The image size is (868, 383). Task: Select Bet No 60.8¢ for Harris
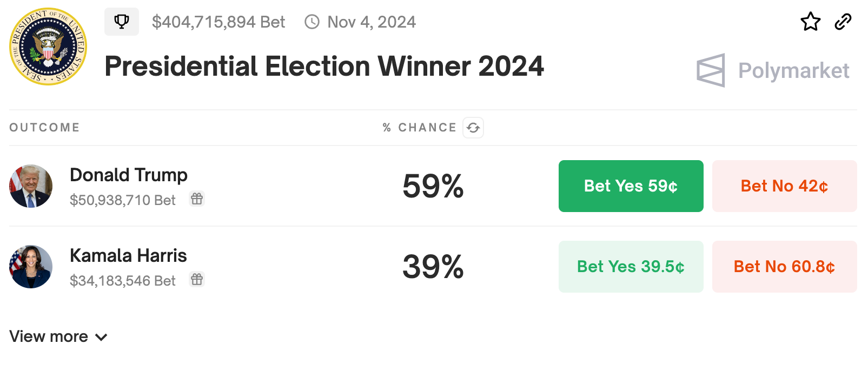click(x=784, y=267)
